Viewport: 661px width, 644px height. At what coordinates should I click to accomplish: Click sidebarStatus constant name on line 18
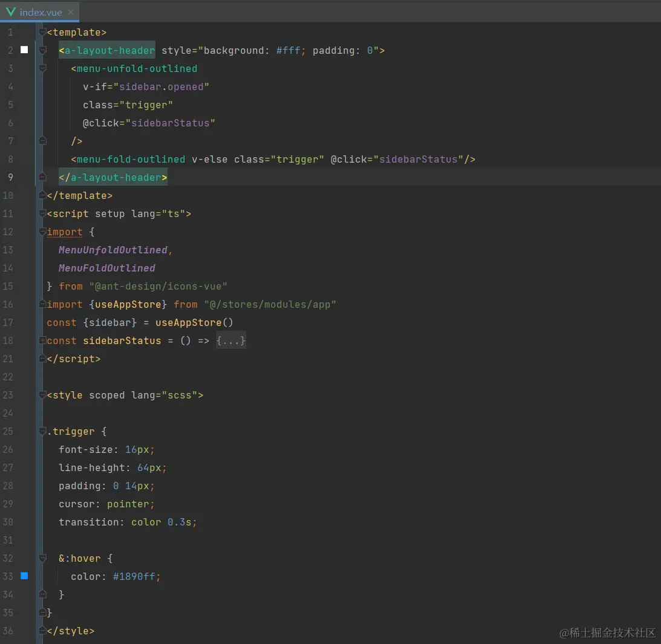pyautogui.click(x=122, y=340)
